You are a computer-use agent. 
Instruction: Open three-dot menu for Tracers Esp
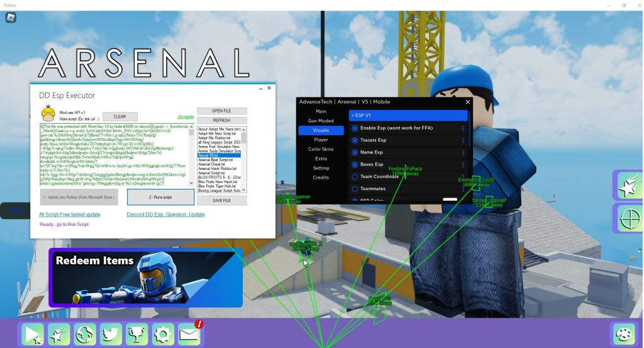[x=463, y=140]
